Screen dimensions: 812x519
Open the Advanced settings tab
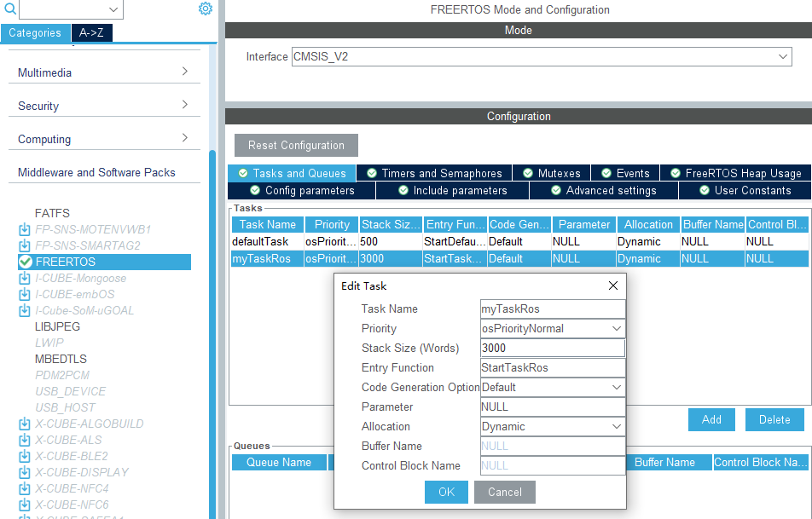tap(604, 190)
